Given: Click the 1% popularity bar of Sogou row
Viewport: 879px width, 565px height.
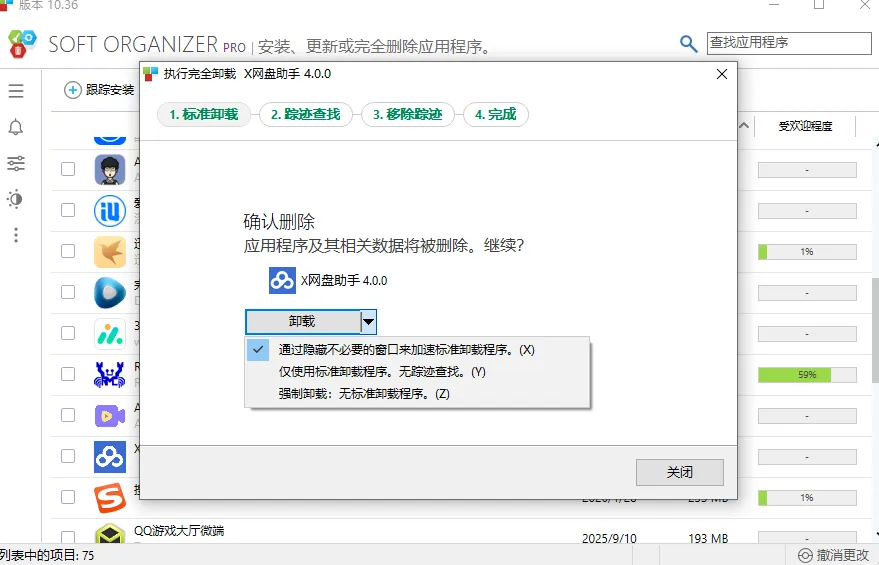Looking at the screenshot, I should point(807,498).
